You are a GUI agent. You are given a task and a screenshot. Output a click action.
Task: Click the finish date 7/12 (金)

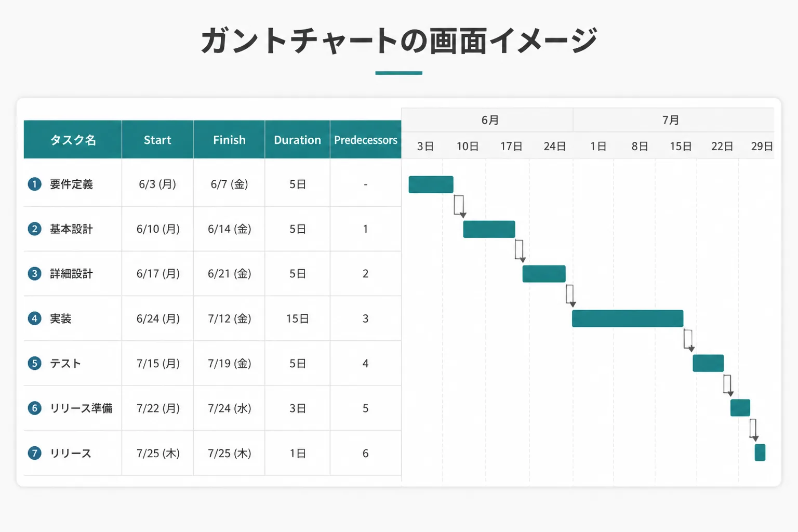pyautogui.click(x=229, y=318)
